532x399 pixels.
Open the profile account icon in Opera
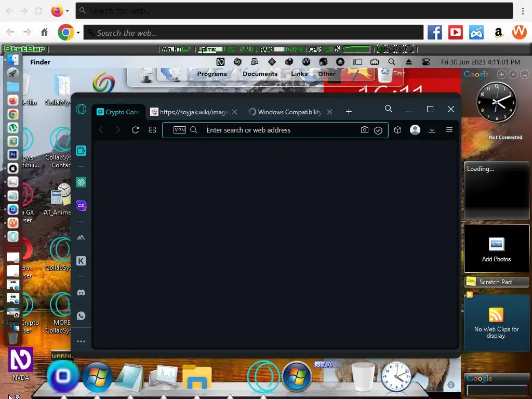click(415, 130)
